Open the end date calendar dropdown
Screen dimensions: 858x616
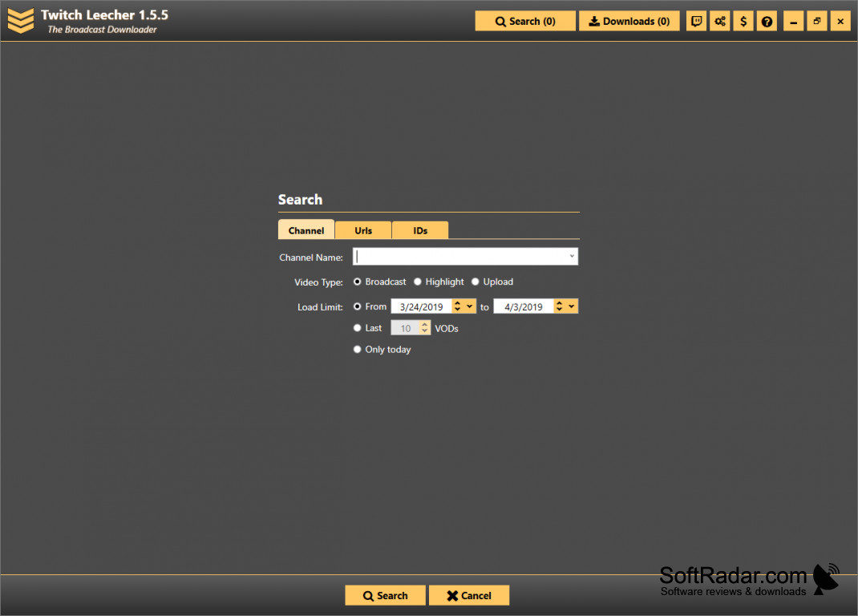pyautogui.click(x=572, y=306)
